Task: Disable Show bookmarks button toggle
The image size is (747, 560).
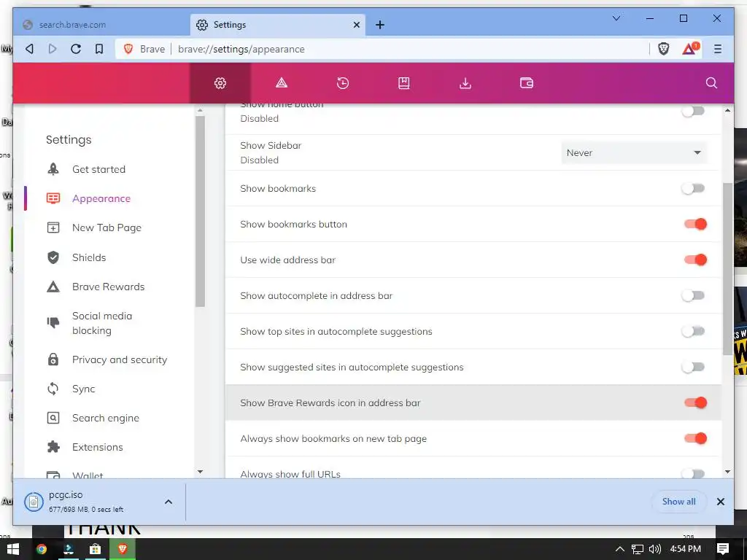Action: point(695,225)
